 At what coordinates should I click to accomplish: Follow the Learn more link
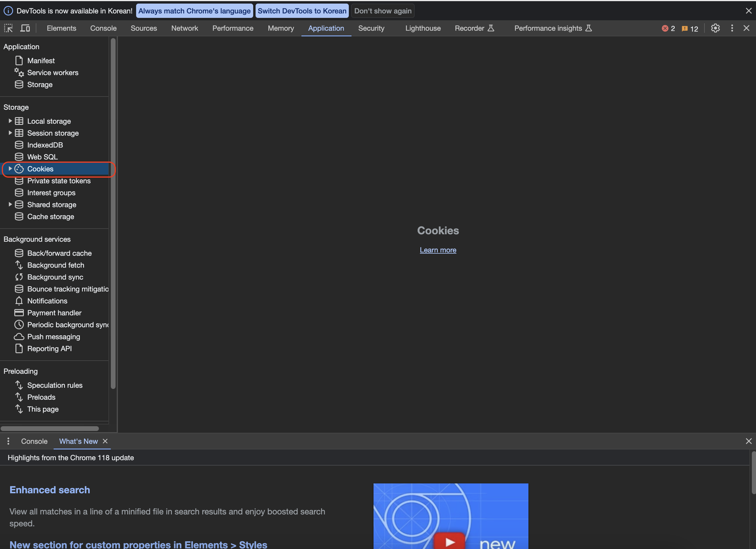click(438, 250)
